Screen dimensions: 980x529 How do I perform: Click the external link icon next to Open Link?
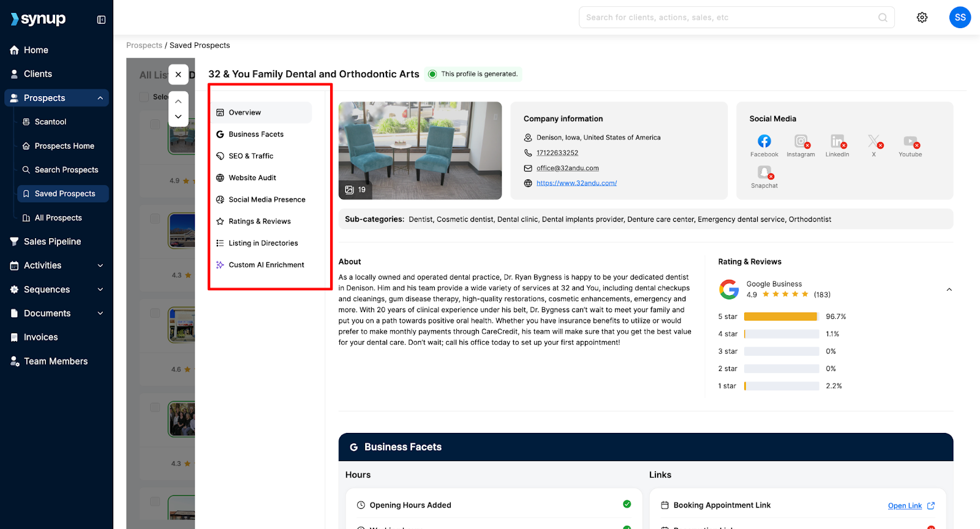click(931, 506)
